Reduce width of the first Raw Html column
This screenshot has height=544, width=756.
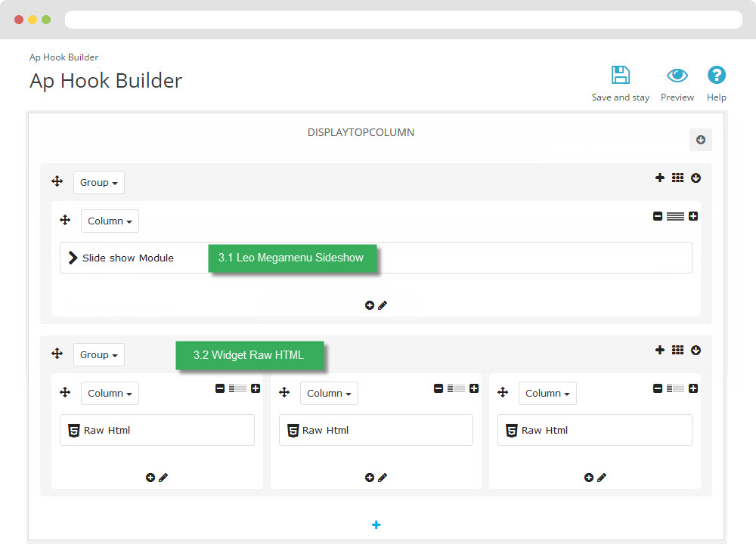click(220, 388)
